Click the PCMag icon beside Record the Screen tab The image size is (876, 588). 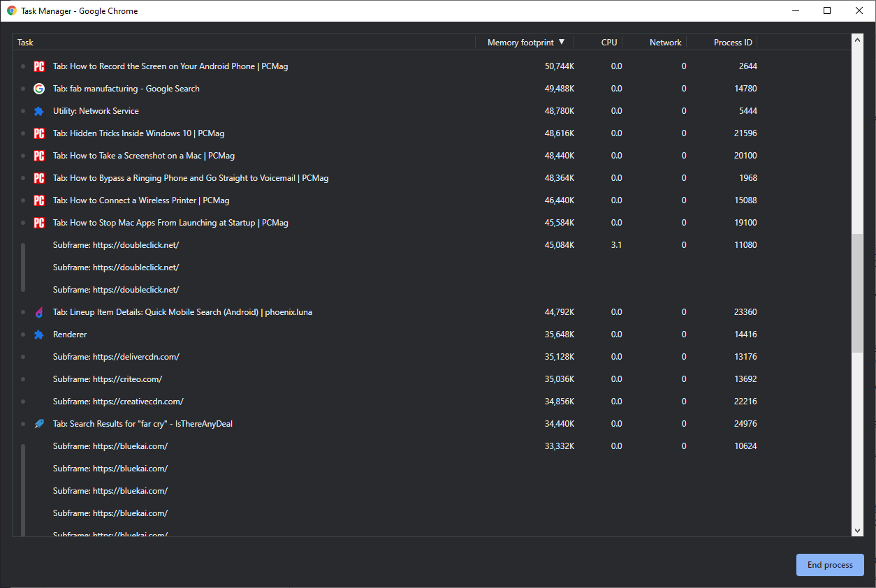pyautogui.click(x=39, y=66)
